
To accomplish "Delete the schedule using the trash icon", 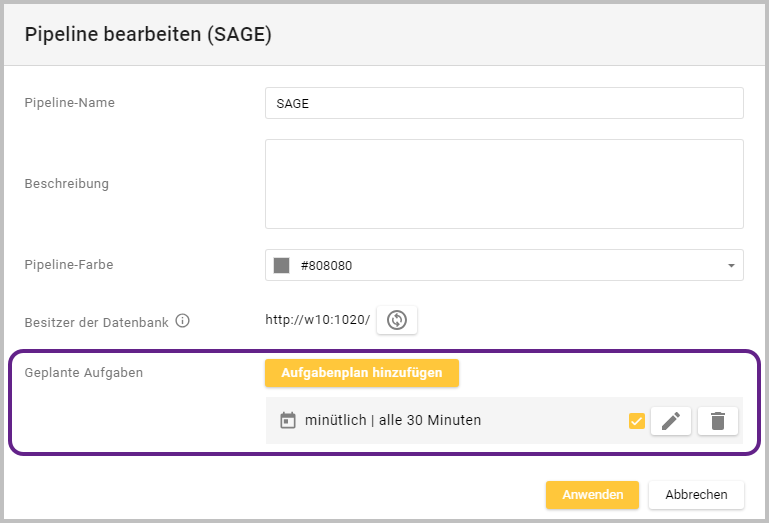I will coord(717,421).
